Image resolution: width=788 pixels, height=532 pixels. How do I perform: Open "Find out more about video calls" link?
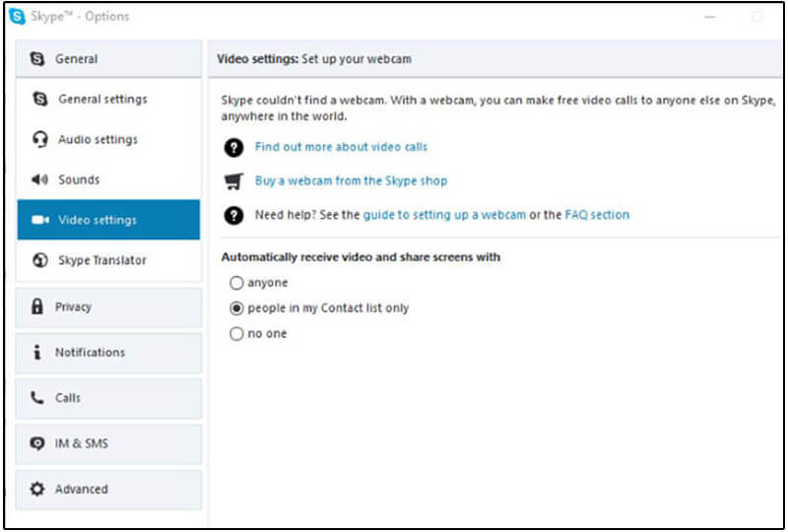(341, 147)
